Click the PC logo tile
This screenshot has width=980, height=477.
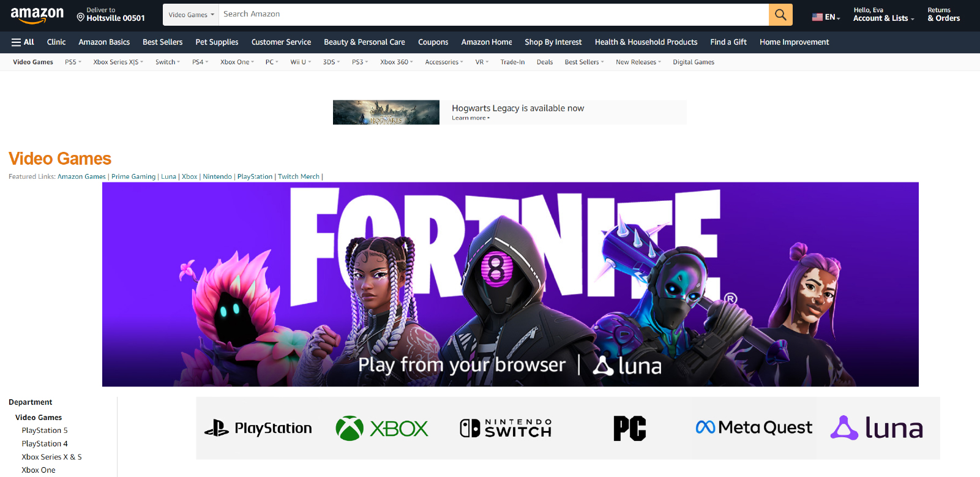pos(630,428)
